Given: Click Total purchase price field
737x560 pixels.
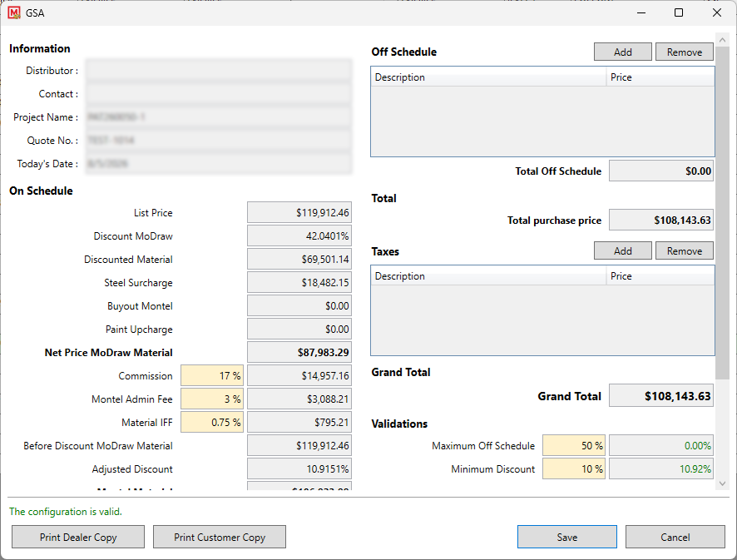Looking at the screenshot, I should tap(661, 220).
